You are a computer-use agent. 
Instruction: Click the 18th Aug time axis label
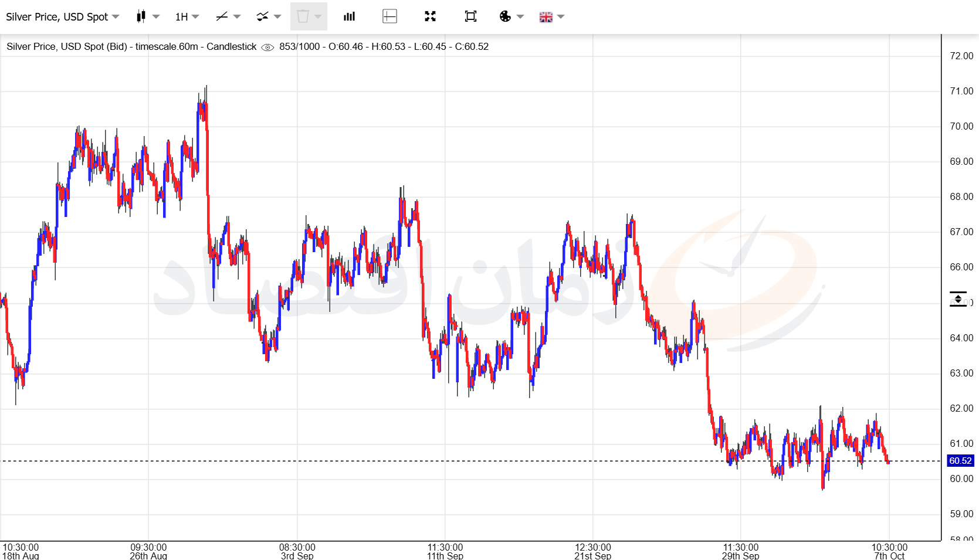21,555
